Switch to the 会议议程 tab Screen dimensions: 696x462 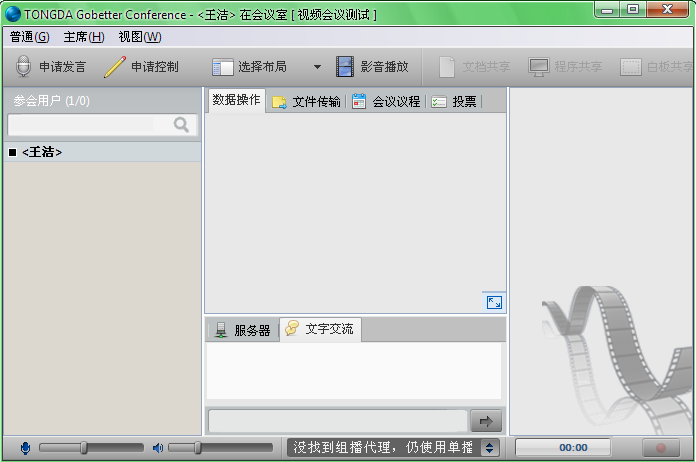[386, 102]
